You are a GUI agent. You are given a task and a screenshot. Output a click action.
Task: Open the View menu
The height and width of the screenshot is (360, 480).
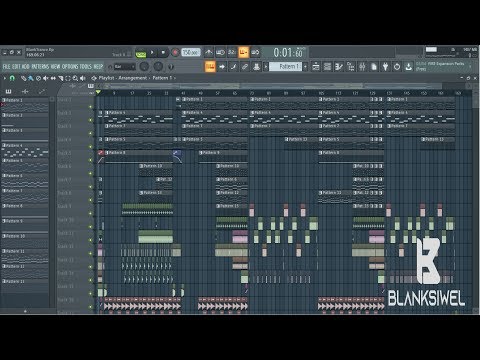click(56, 67)
